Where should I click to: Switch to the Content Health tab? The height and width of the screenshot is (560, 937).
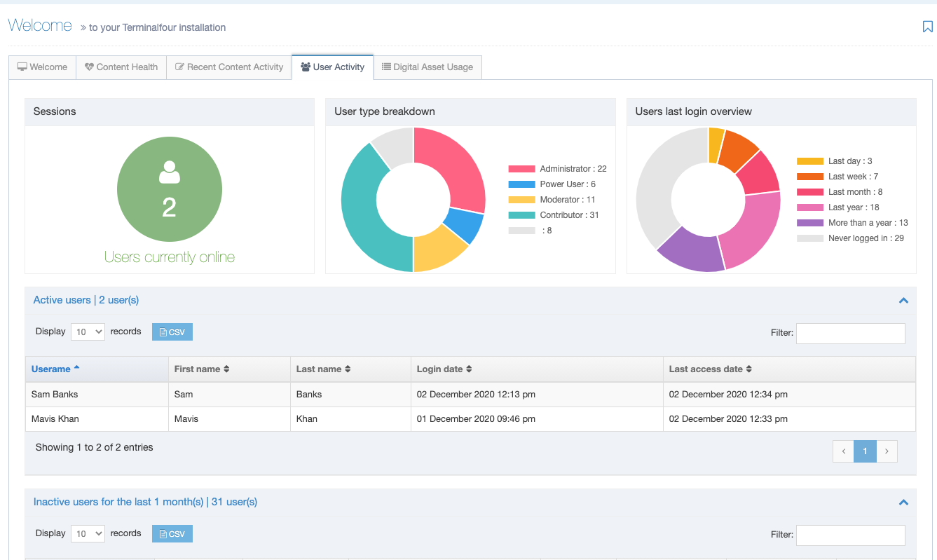(x=121, y=67)
